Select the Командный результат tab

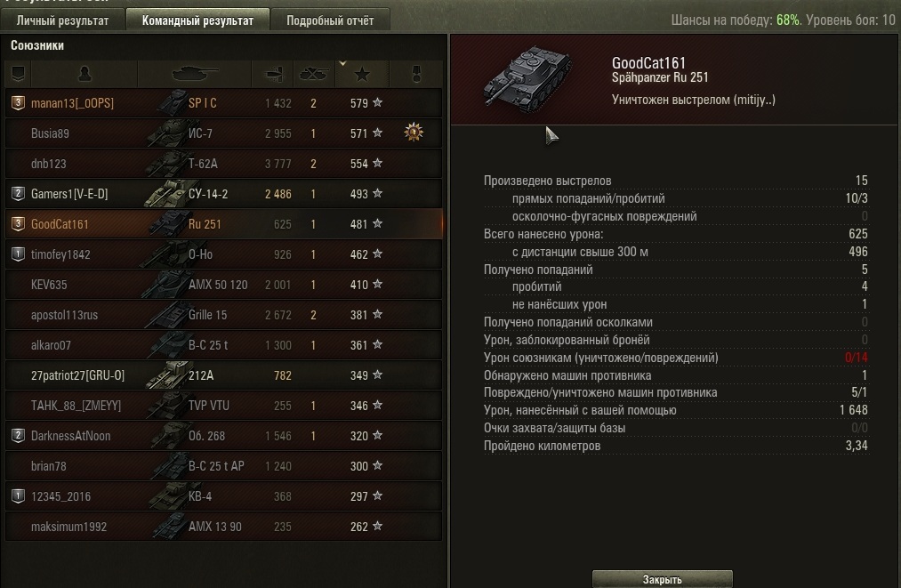click(197, 20)
